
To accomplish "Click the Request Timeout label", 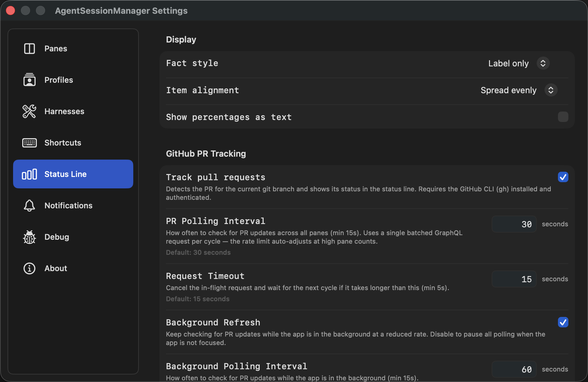I will click(x=205, y=276).
